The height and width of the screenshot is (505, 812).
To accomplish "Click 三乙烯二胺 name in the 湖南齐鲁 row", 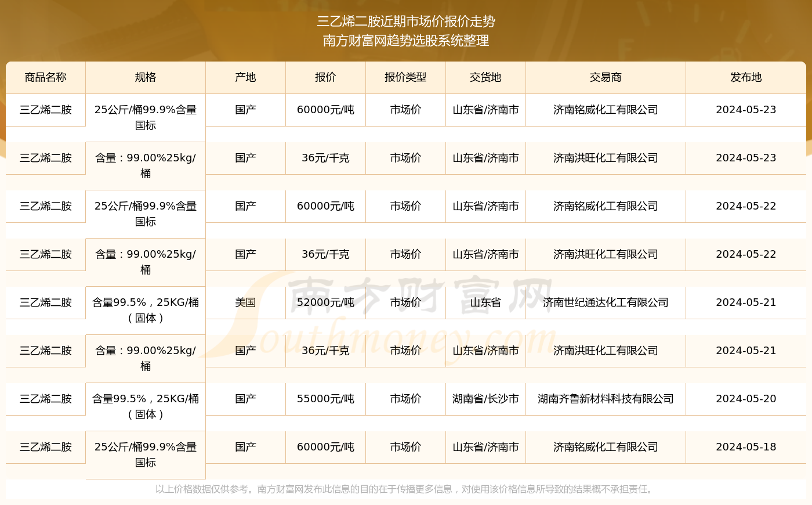I will click(x=46, y=399).
